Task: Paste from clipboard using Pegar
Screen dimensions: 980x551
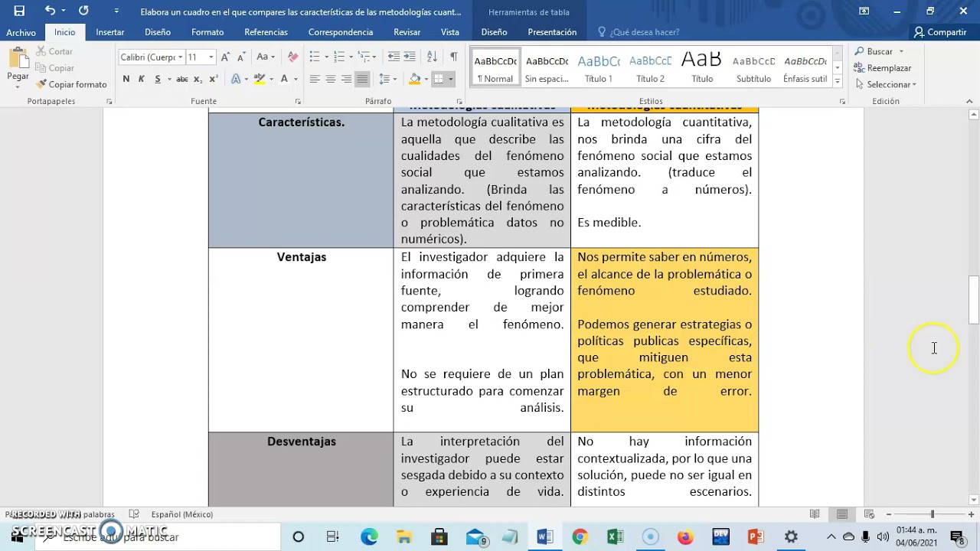Action: point(18,64)
